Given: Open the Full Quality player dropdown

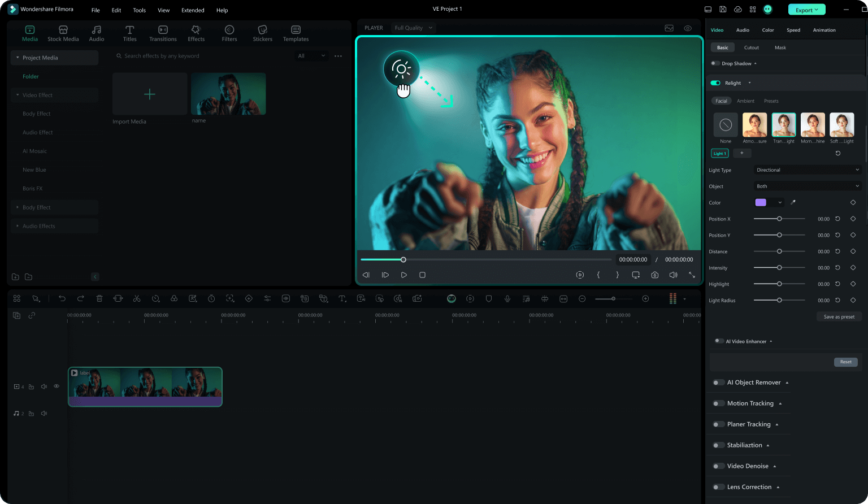Looking at the screenshot, I should coord(414,28).
